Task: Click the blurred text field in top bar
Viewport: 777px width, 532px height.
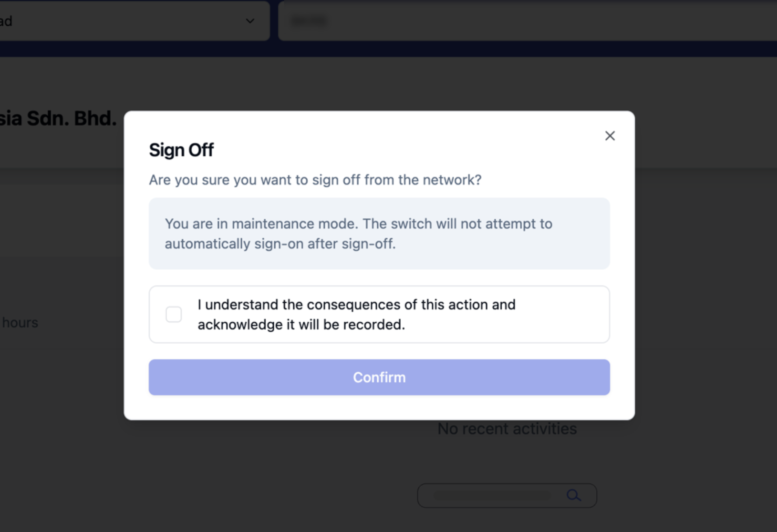Action: point(525,21)
